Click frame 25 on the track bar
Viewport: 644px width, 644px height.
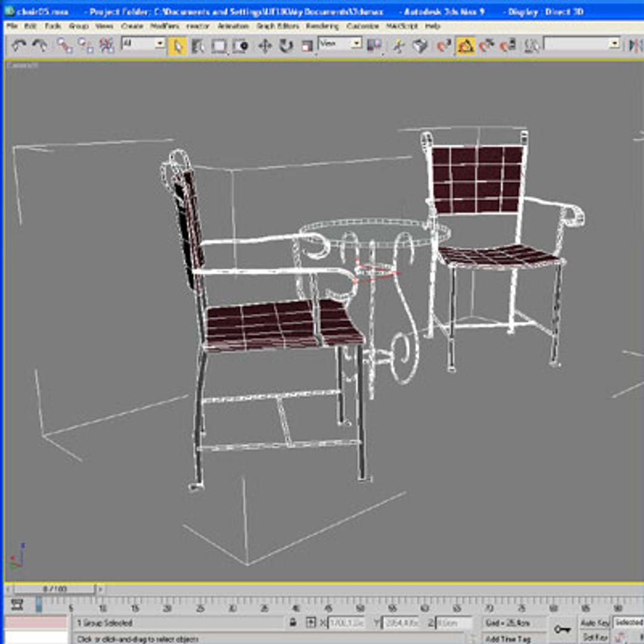click(200, 608)
